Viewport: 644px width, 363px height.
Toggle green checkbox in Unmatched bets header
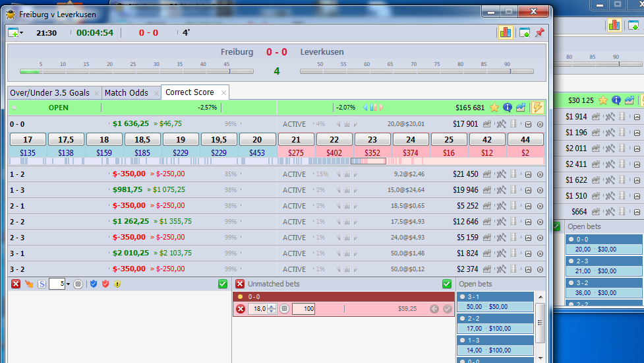[x=447, y=284]
